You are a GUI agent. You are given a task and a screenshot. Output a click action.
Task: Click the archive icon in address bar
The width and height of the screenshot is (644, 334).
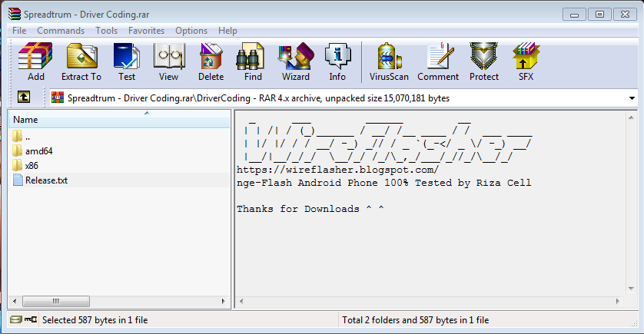[x=58, y=98]
